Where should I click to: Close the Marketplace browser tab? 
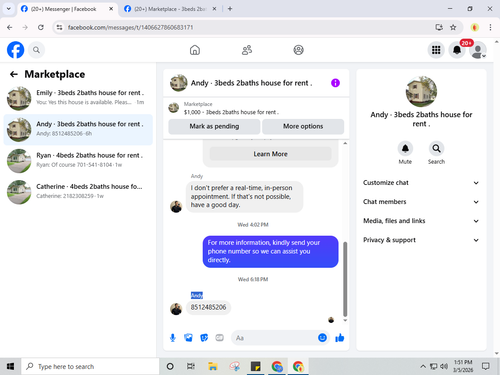coord(214,9)
